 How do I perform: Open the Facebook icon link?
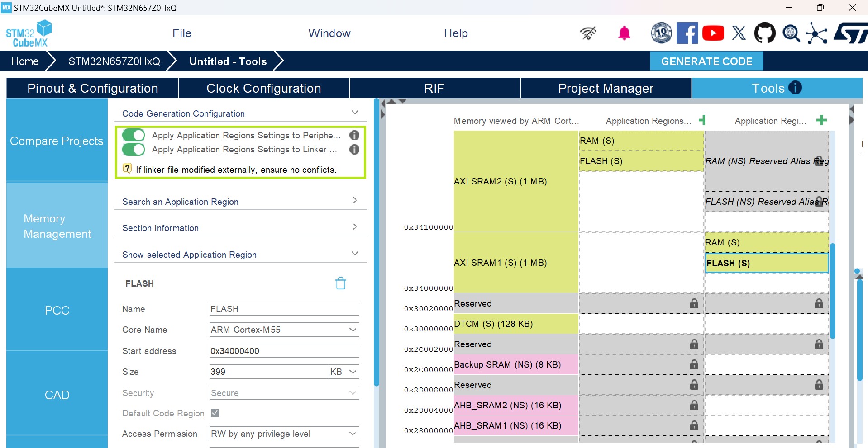click(687, 33)
